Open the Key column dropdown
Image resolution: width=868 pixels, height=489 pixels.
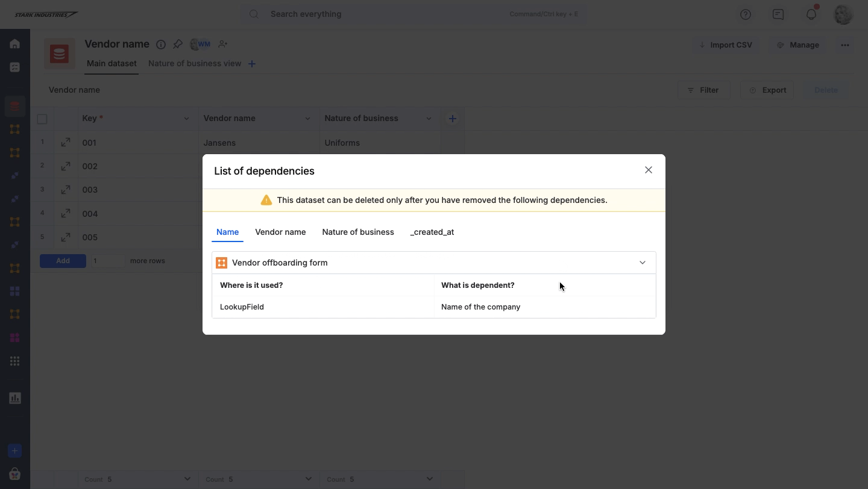(x=186, y=119)
